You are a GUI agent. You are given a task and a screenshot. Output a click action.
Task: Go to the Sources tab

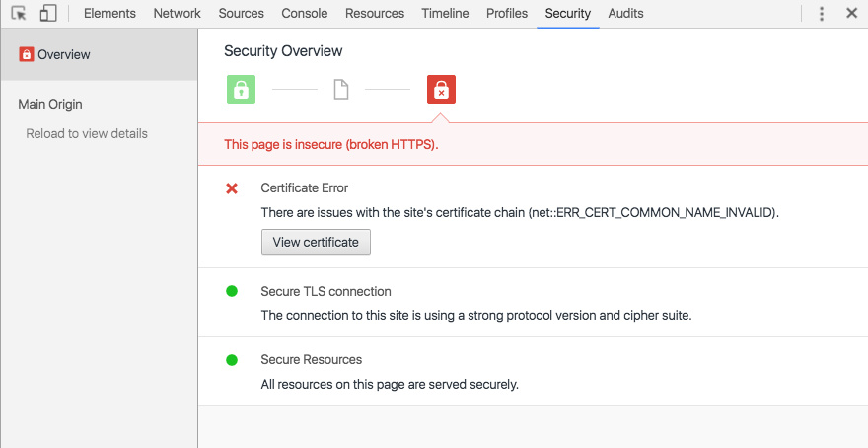(x=242, y=14)
